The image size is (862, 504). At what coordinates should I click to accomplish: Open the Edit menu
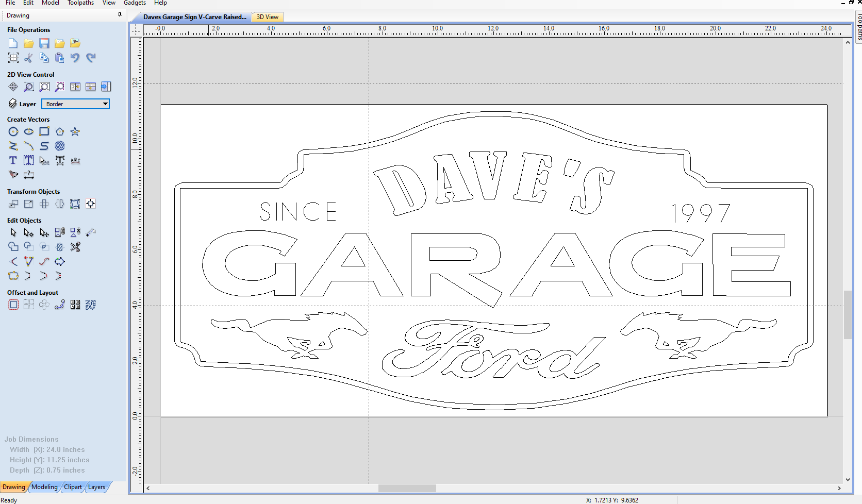click(x=28, y=3)
